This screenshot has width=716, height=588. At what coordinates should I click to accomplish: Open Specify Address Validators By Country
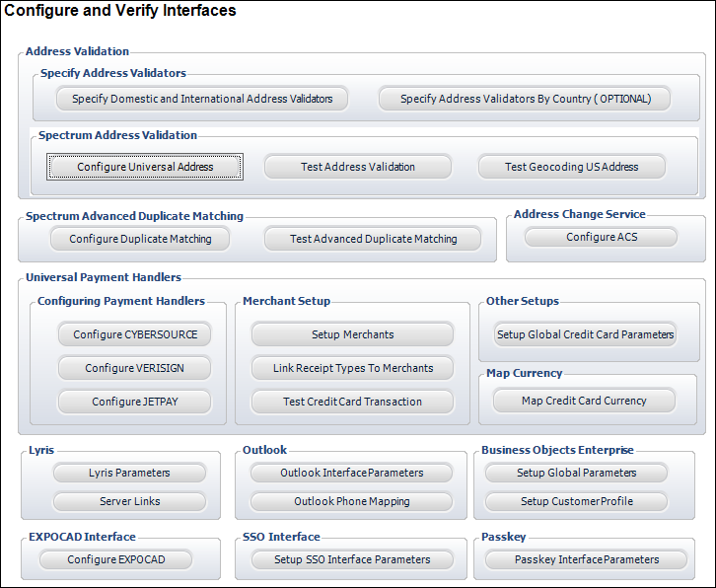coord(524,99)
